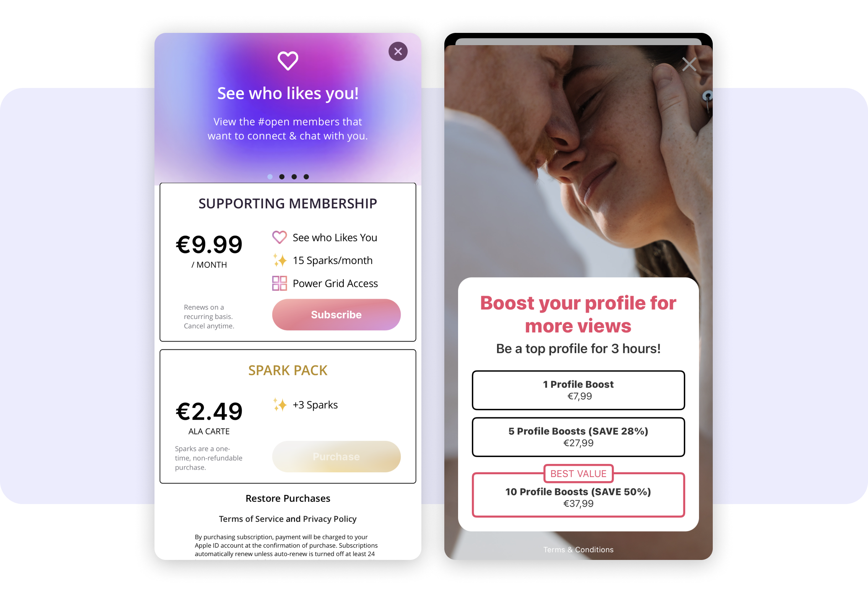
Task: Click the Subscribe button for €9.99
Action: tap(338, 314)
